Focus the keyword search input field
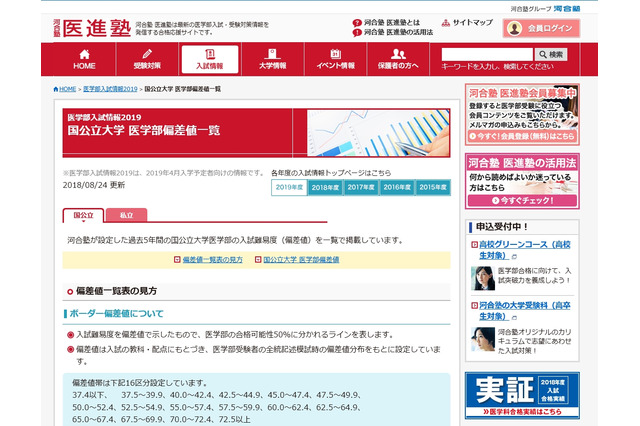This screenshot has height=426, width=640. pos(487,54)
